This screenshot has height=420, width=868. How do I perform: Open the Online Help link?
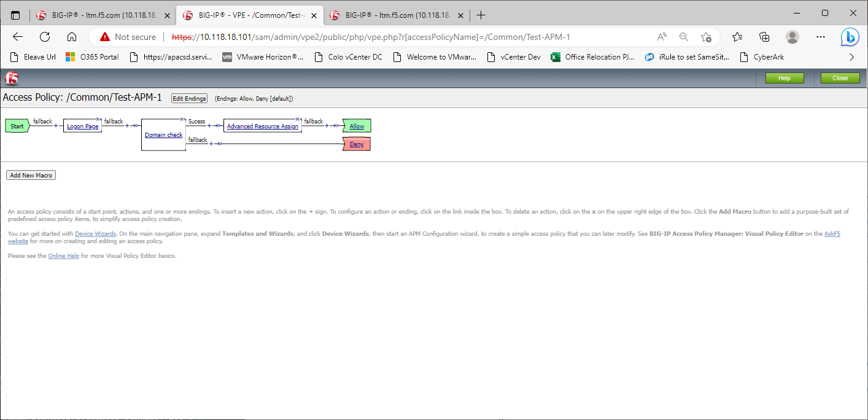(64, 256)
